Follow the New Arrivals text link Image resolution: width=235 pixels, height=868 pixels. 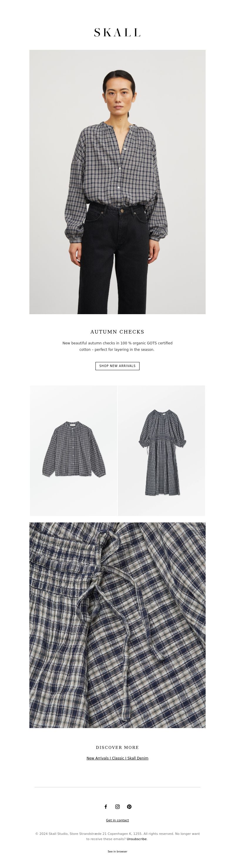tap(98, 758)
